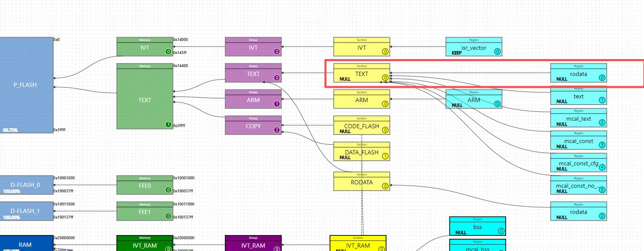Select the rodata Region linked to RODATA Section
This screenshot has width=644, height=251.
tap(579, 211)
